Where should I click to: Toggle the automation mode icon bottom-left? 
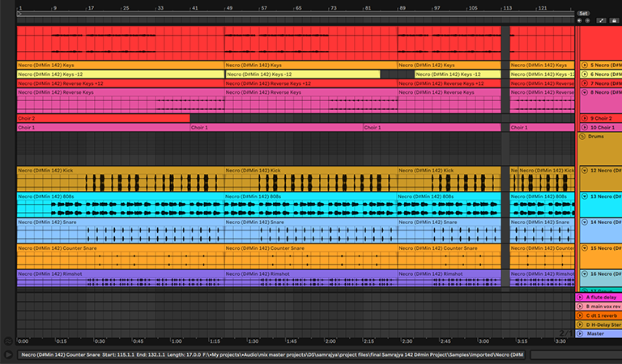tap(8, 341)
